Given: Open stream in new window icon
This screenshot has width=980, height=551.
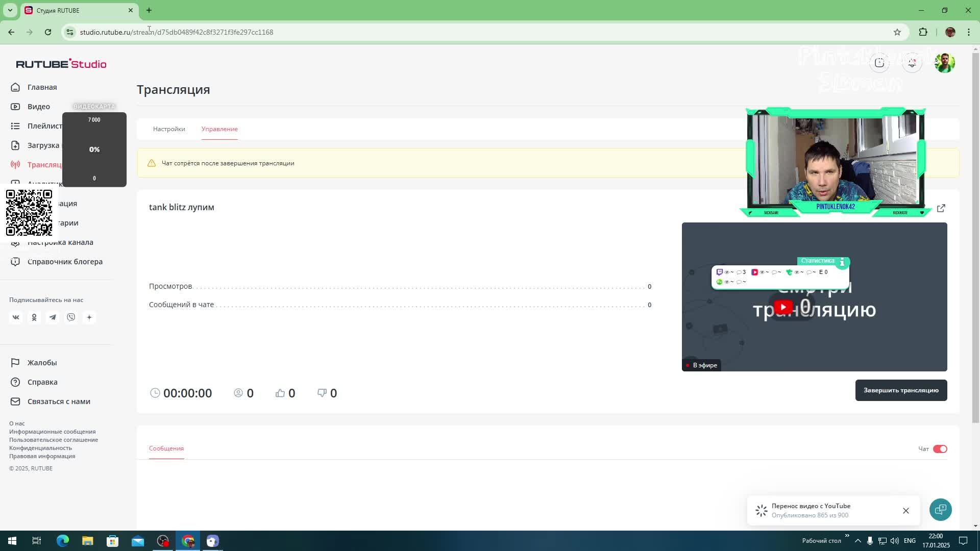Looking at the screenshot, I should pos(941,208).
